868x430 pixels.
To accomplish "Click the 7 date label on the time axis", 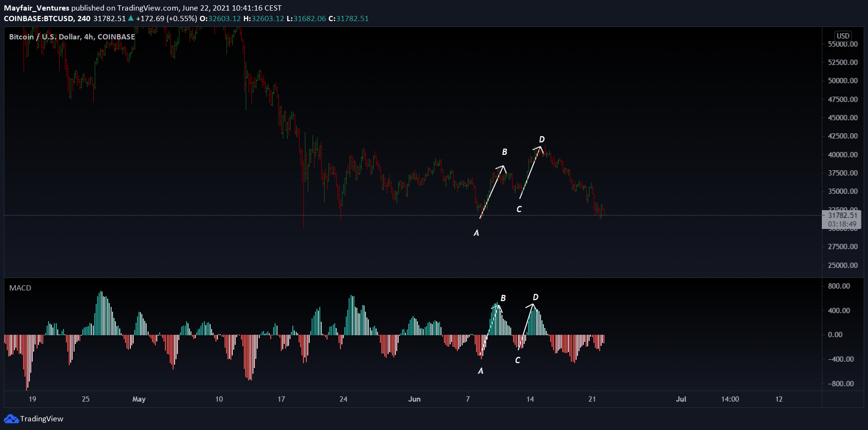I will [467, 399].
